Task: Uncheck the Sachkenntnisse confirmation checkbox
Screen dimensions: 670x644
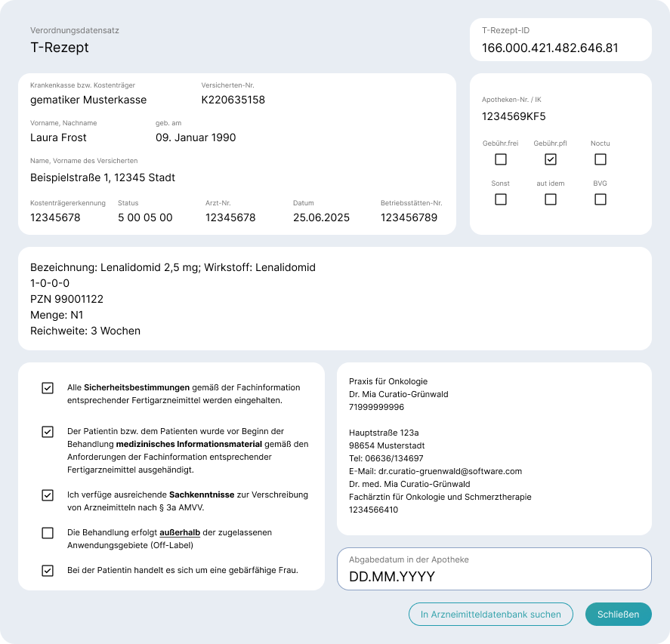Action: 48,495
